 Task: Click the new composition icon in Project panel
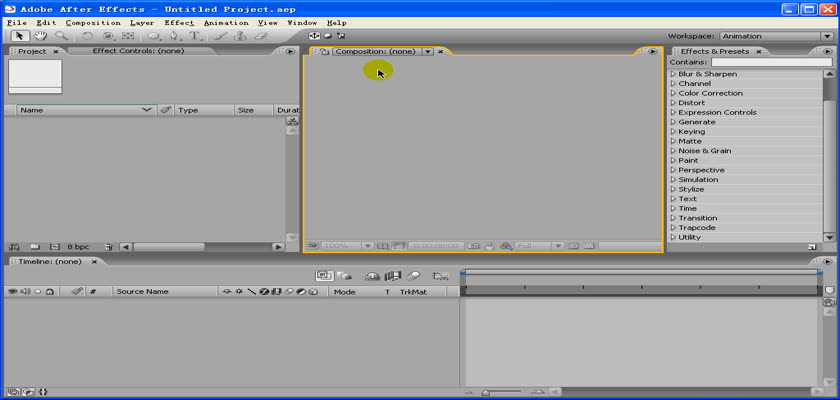(54, 247)
